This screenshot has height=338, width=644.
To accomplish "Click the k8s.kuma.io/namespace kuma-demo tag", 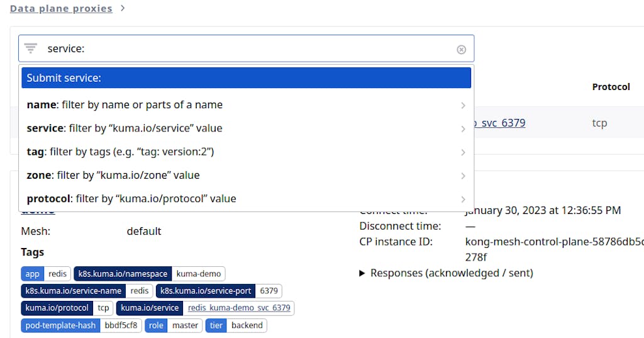I will (149, 274).
